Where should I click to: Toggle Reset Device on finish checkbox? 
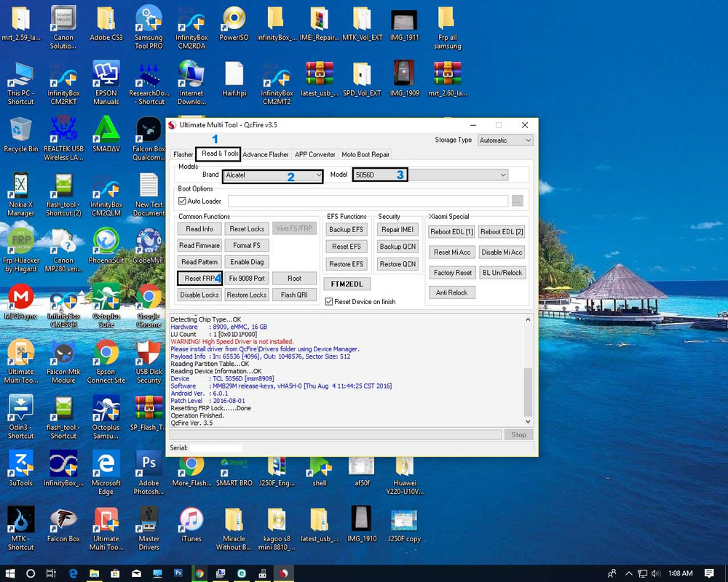tap(329, 302)
